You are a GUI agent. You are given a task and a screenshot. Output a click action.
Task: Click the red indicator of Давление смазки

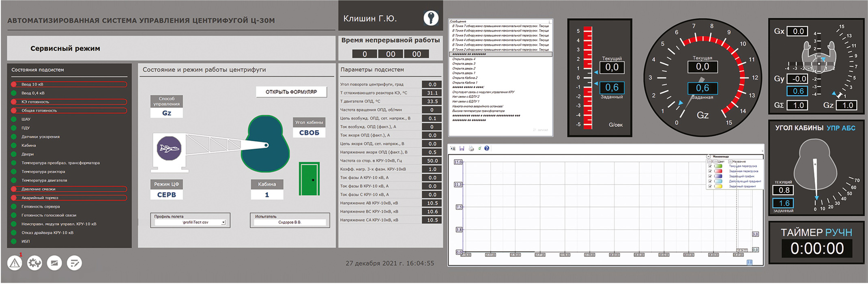coord(14,189)
